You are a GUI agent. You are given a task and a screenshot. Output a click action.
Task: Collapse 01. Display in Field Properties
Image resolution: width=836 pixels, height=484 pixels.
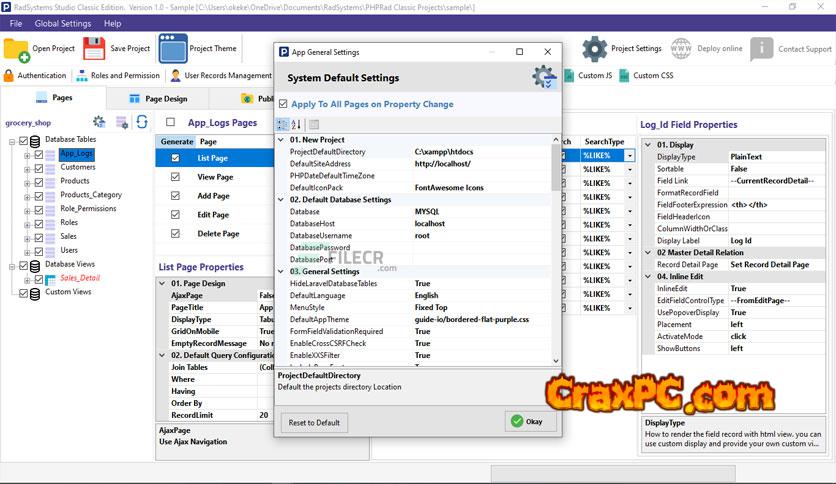coord(648,144)
